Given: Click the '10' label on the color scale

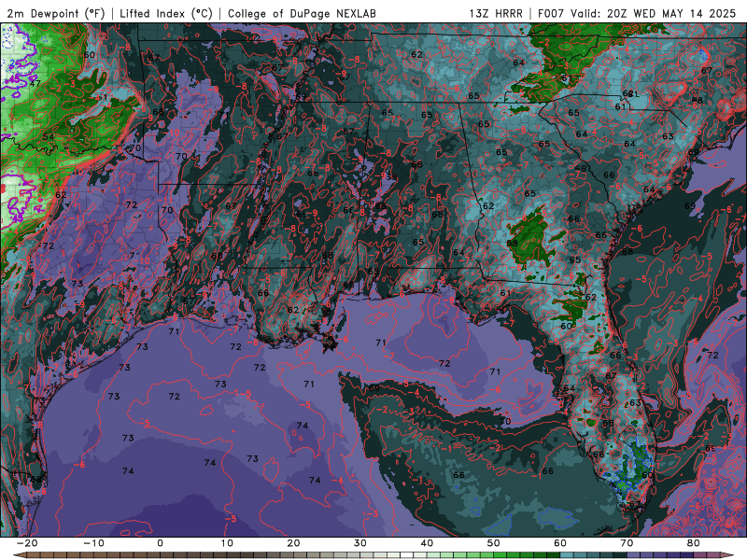Looking at the screenshot, I should [x=227, y=543].
